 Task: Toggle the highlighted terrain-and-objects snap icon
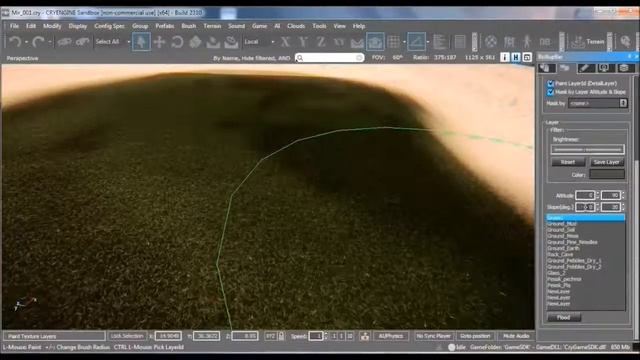375,42
